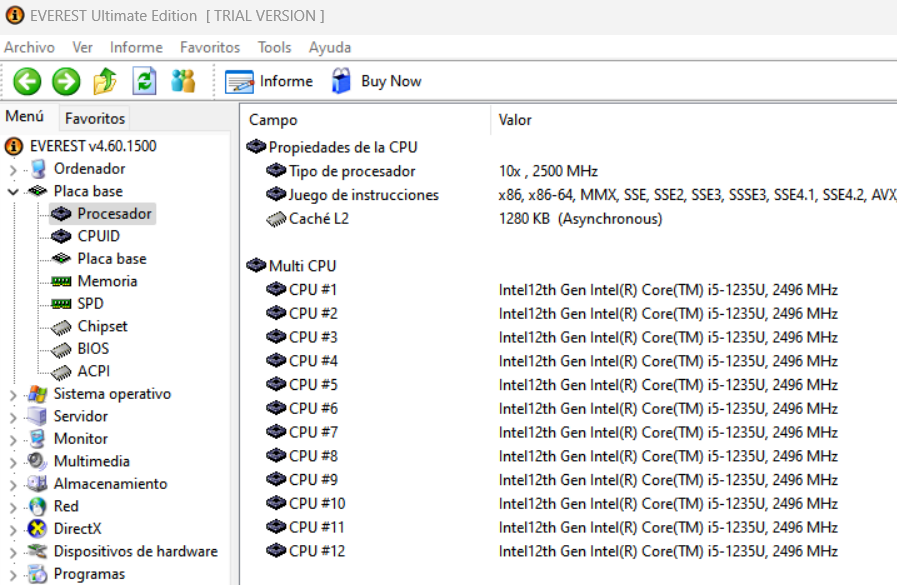This screenshot has width=897, height=585.
Task: Click the DirectX yellow X icon
Action: (x=38, y=528)
